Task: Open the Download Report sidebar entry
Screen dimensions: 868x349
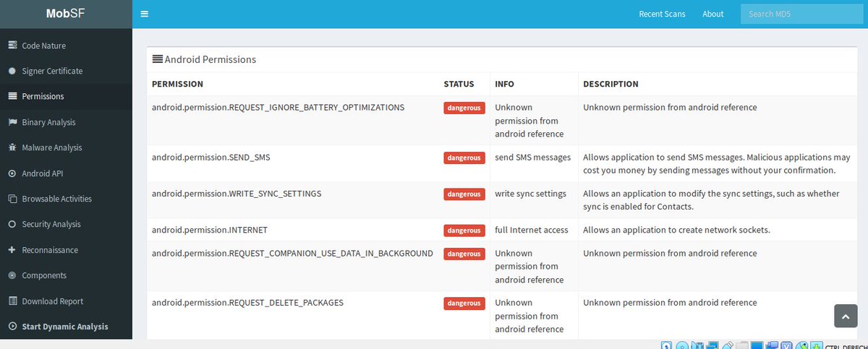Action: (x=66, y=301)
